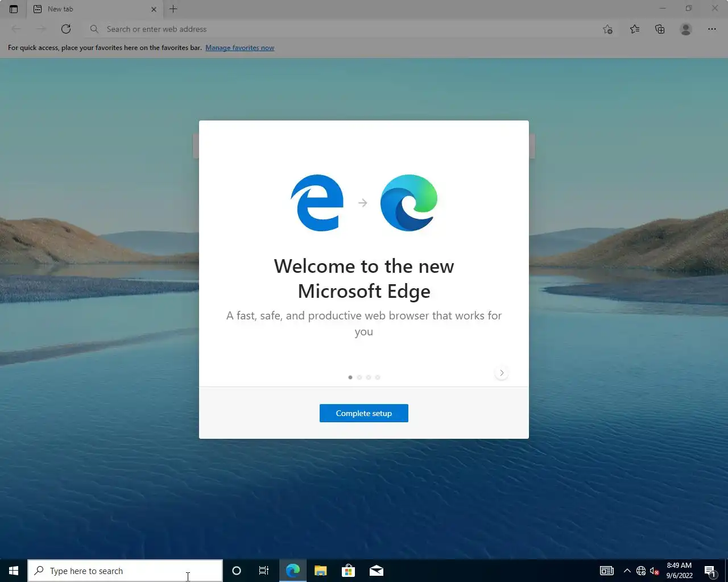Focus the Search or enter web address field
The height and width of the screenshot is (582, 728).
click(x=341, y=29)
